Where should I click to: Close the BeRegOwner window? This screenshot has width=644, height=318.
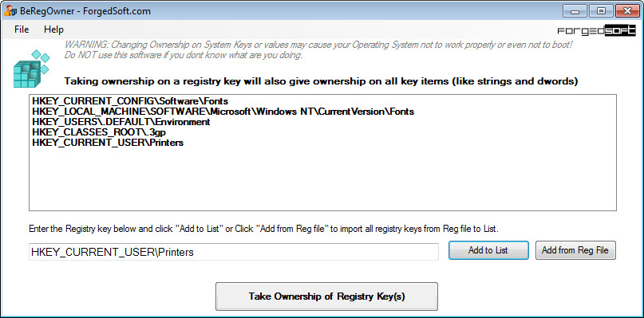coord(627,11)
